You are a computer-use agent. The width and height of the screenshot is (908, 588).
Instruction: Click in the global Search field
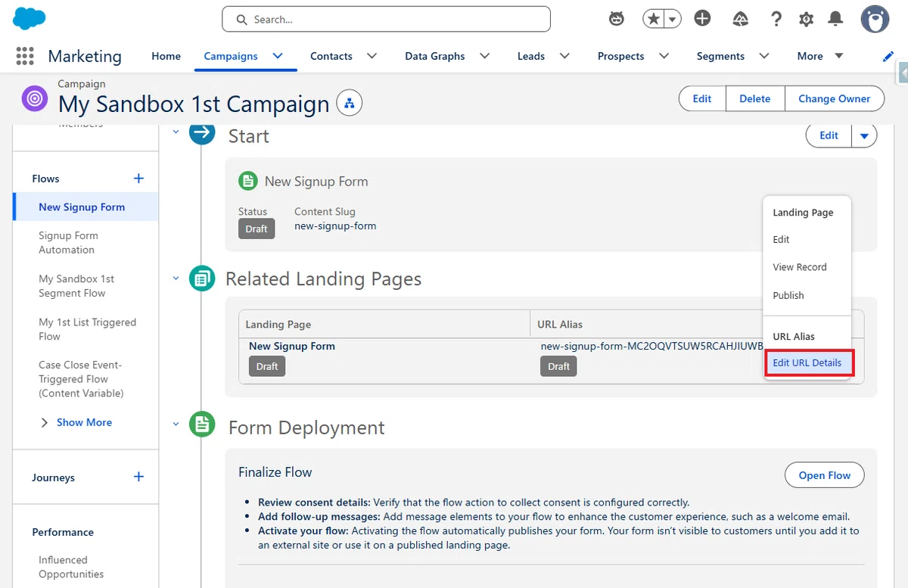click(386, 19)
